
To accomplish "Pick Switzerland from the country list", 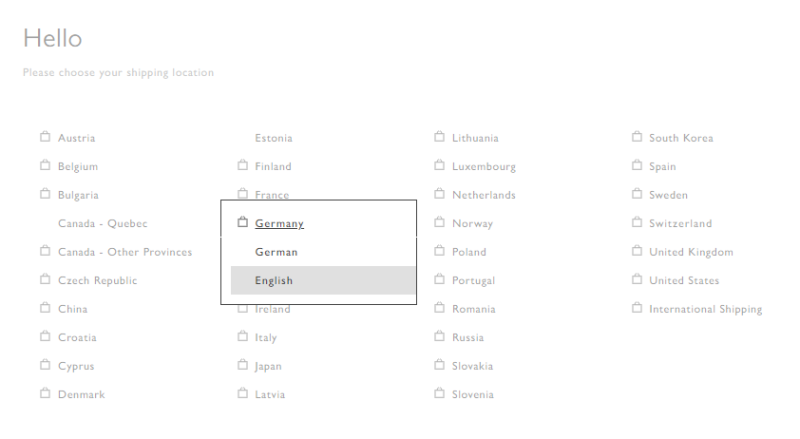I will tap(680, 223).
